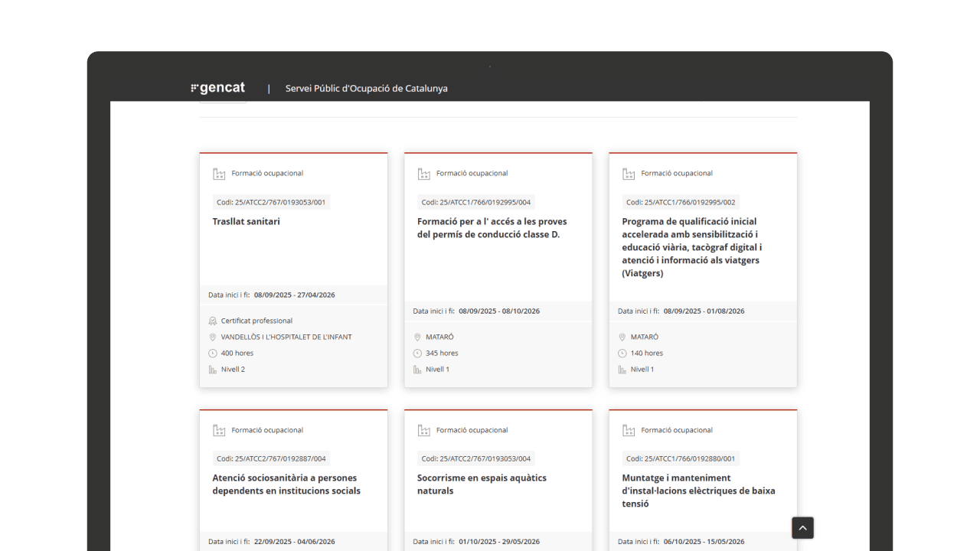Click the certificate icon beside Certificat professional
Screen dimensions: 980x551
click(213, 321)
